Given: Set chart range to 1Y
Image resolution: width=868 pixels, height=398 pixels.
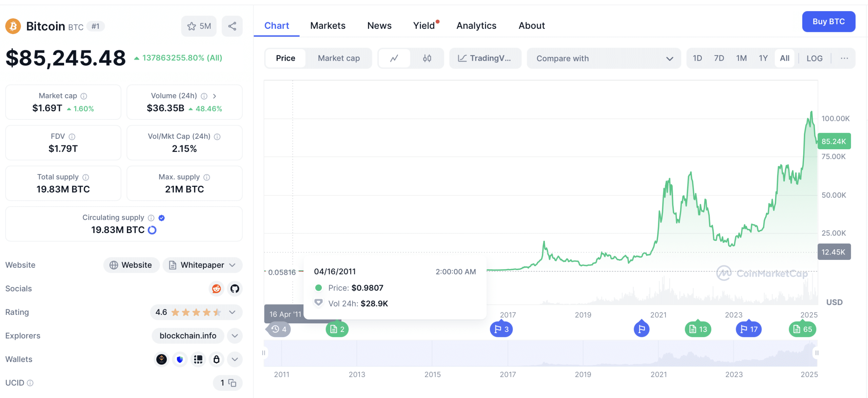Looking at the screenshot, I should coord(763,58).
